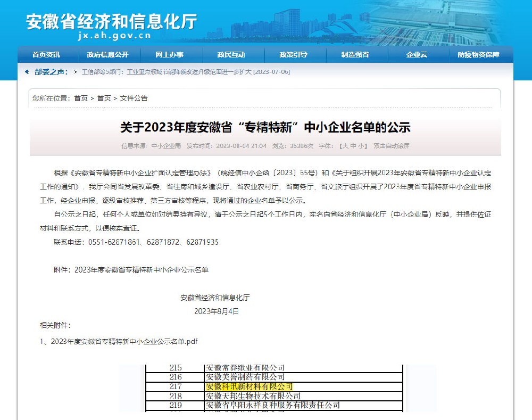532x420 pixels.
Task: Click the 政策引导 navigation tab
Action: pos(293,55)
